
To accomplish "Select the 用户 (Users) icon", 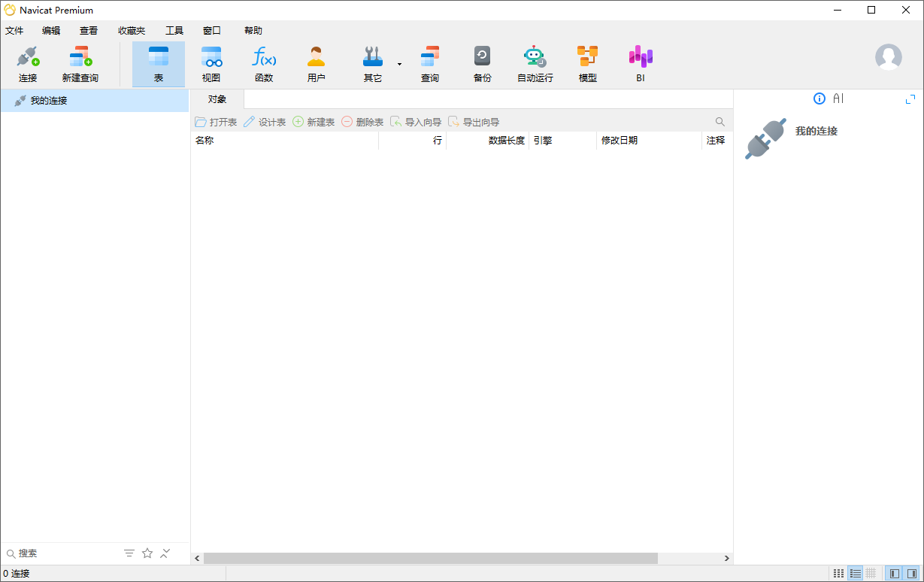I will pos(317,63).
